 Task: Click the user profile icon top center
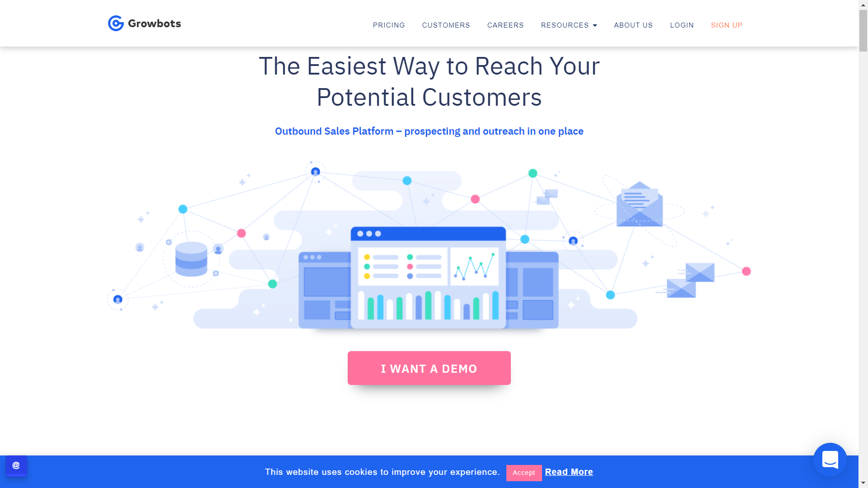pos(316,172)
